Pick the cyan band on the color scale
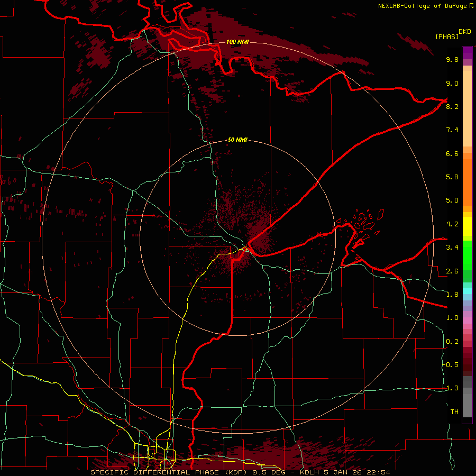Viewport: 476px width, 476px height. pos(467,290)
